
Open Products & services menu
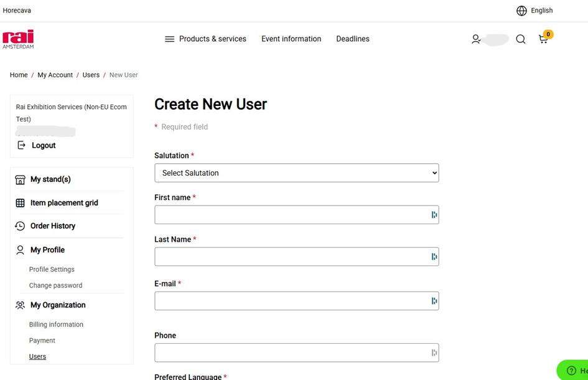(x=213, y=39)
